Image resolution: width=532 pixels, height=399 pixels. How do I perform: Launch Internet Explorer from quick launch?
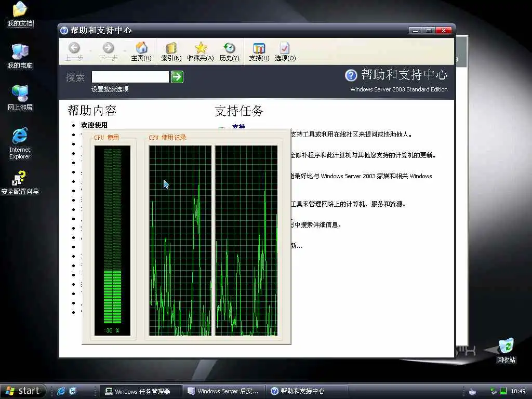(61, 391)
